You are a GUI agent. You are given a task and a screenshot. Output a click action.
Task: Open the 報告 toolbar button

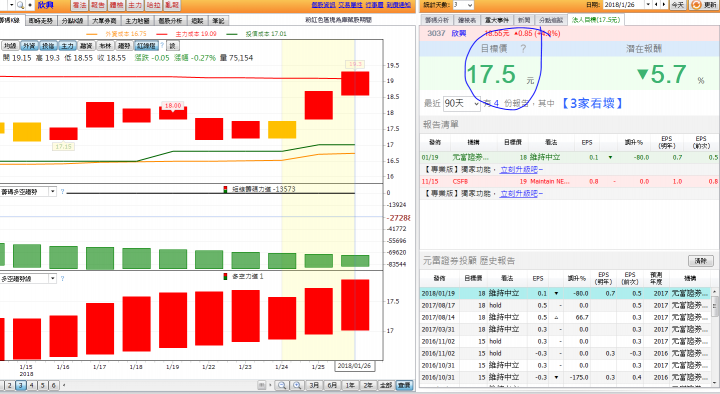[x=97, y=5]
